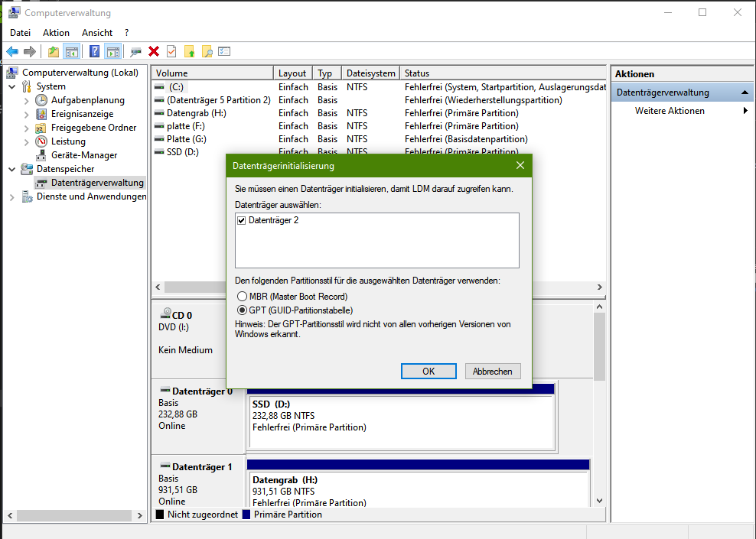Screen dimensions: 756x539
Task: Open the Ansicht menu
Action: 97,33
